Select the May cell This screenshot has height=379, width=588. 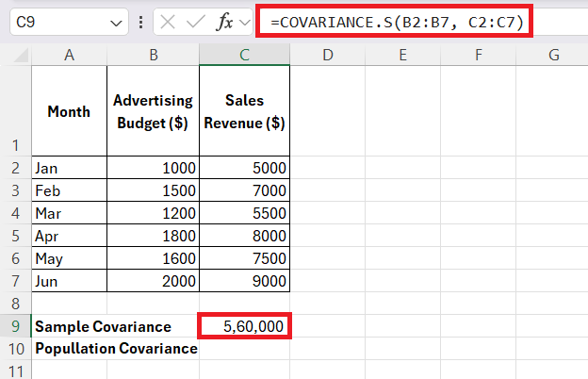(70, 258)
